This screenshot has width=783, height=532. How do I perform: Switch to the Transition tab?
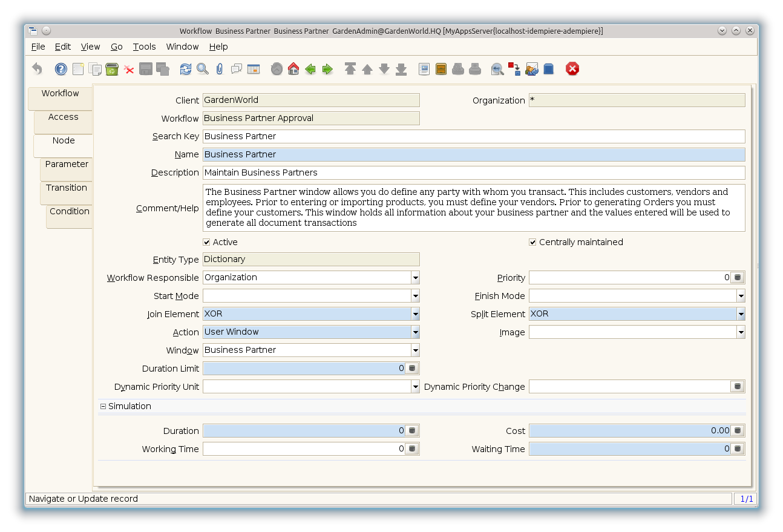[67, 188]
